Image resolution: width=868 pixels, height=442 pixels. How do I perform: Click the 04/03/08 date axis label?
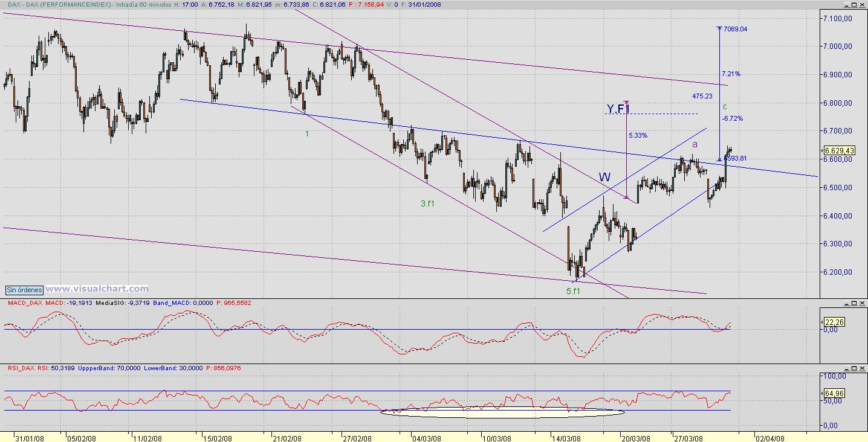tap(427, 438)
